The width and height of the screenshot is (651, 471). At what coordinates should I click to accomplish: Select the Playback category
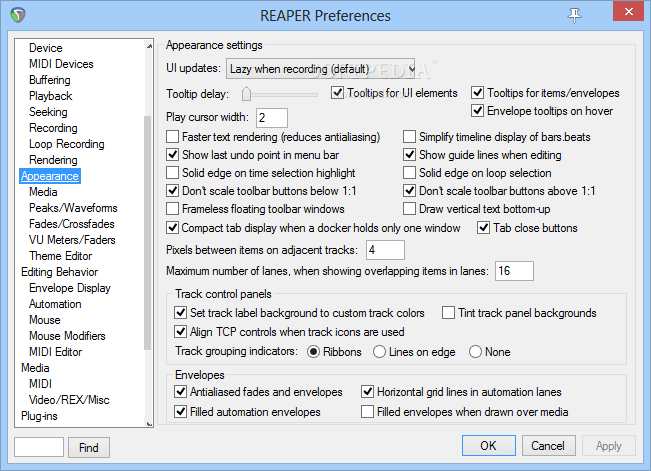tap(50, 96)
